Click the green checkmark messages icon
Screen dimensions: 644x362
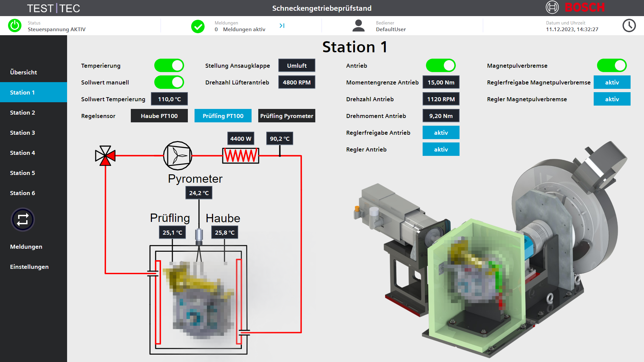pyautogui.click(x=198, y=26)
